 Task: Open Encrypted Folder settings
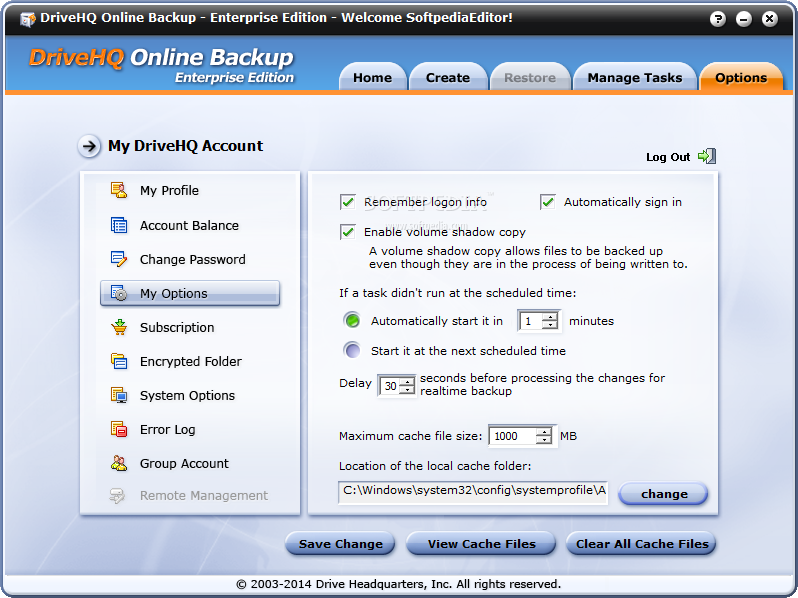190,361
